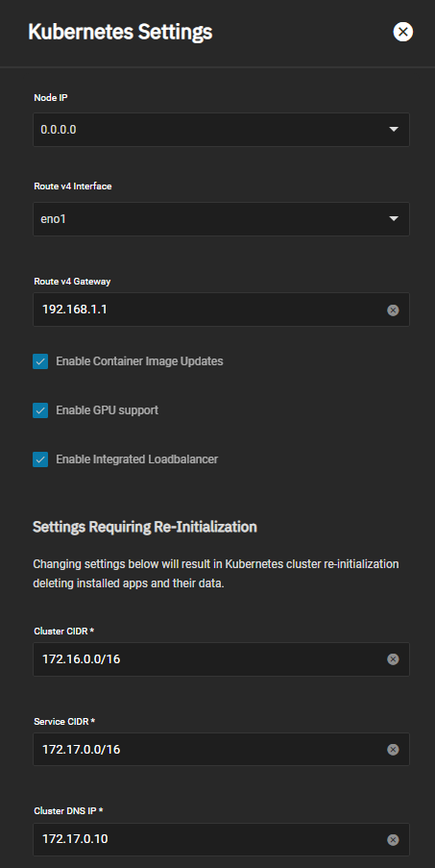Viewport: 435px width, 868px height.
Task: Click the Kubernetes Settings title
Action: coord(120,32)
